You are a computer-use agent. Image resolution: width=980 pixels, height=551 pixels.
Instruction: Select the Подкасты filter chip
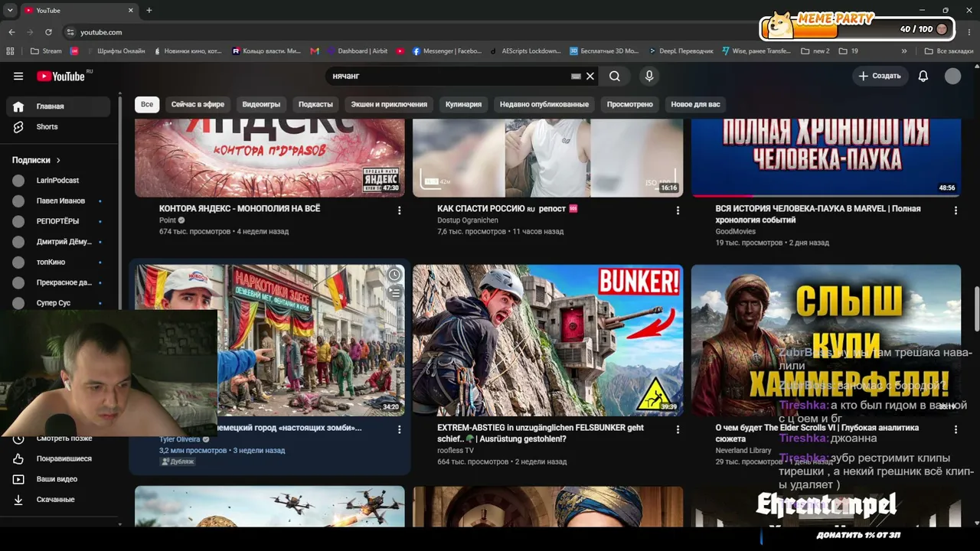click(315, 104)
